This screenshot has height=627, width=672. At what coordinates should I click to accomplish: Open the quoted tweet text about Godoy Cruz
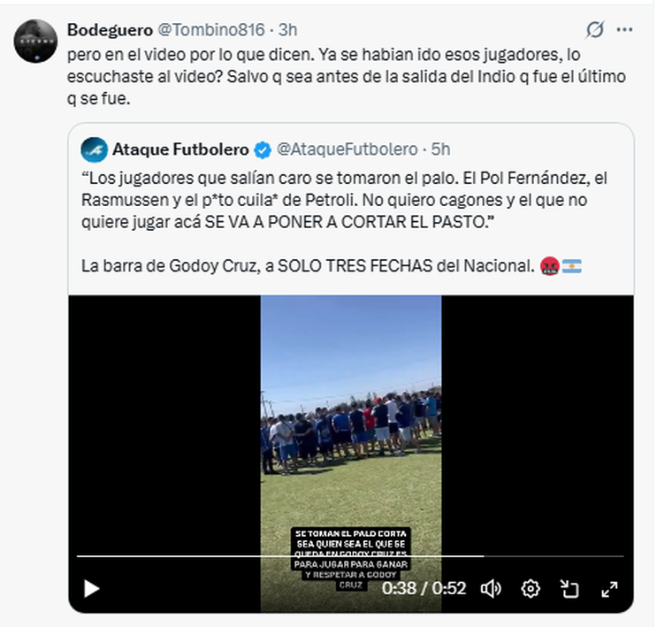tap(344, 222)
